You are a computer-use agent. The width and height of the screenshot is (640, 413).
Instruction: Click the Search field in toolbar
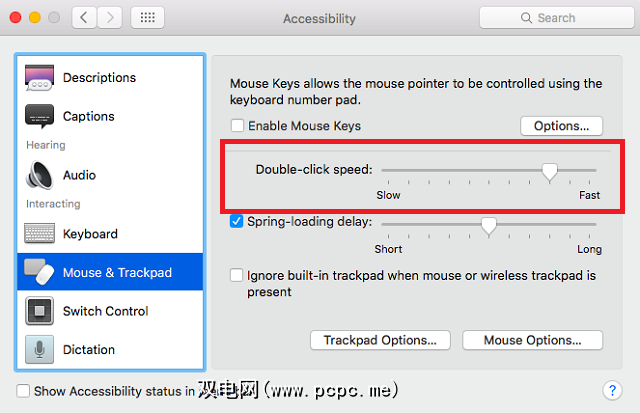(555, 18)
